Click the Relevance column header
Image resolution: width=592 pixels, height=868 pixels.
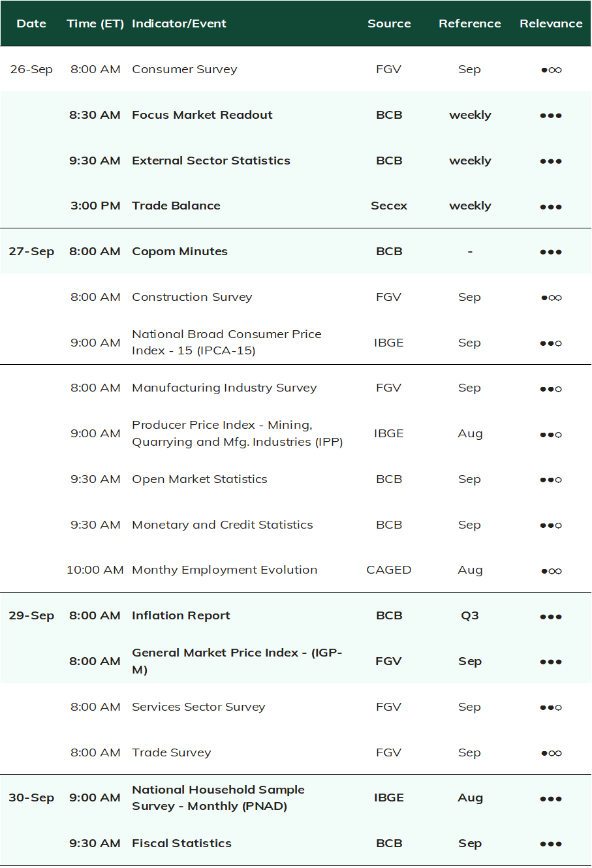pos(551,23)
